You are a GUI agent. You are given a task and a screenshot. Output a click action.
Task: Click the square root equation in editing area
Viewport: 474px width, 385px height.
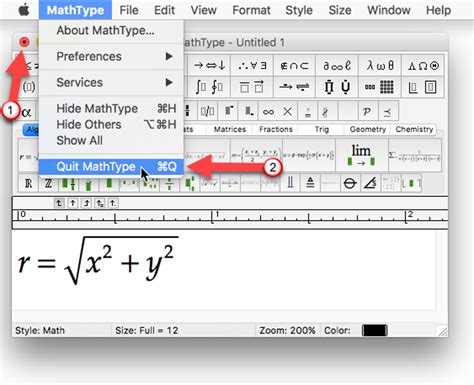click(97, 261)
